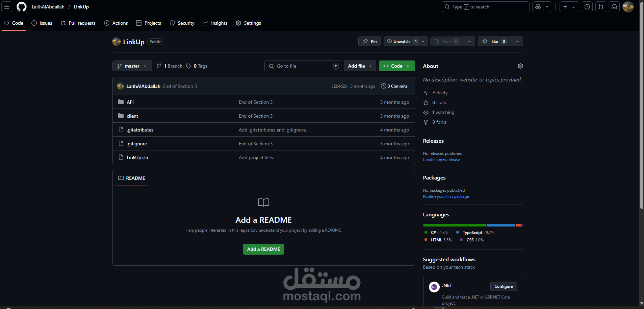Open the LinkUp.sln file name

click(x=137, y=158)
